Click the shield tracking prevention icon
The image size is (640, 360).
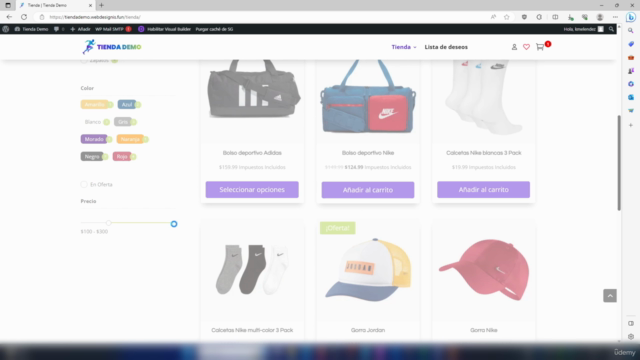524,17
